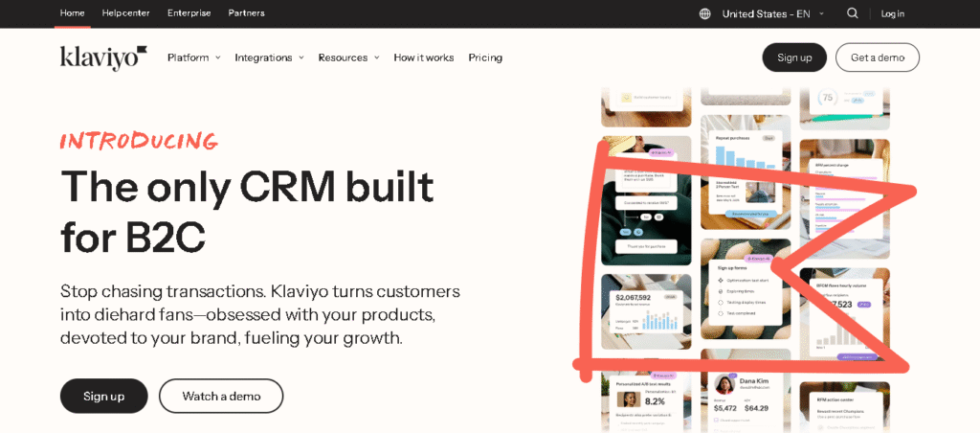
Task: Open search with the magnifier icon
Action: 852,13
